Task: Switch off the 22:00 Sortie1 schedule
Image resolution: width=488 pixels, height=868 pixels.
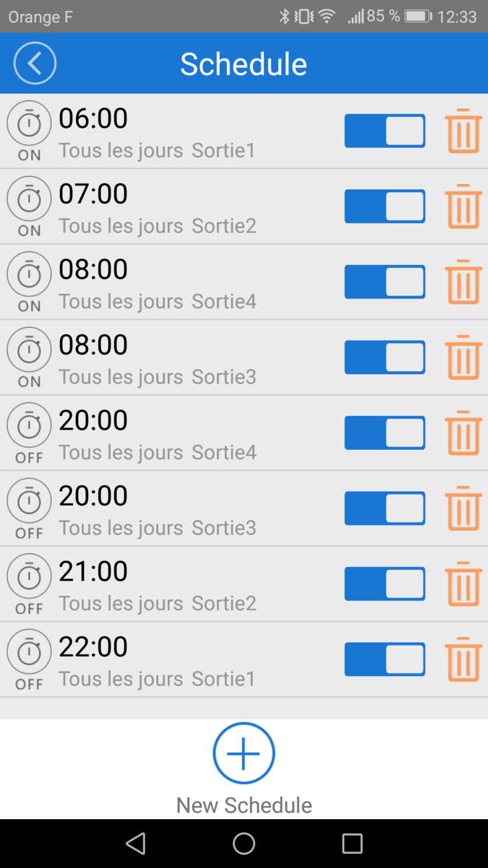Action: [385, 659]
